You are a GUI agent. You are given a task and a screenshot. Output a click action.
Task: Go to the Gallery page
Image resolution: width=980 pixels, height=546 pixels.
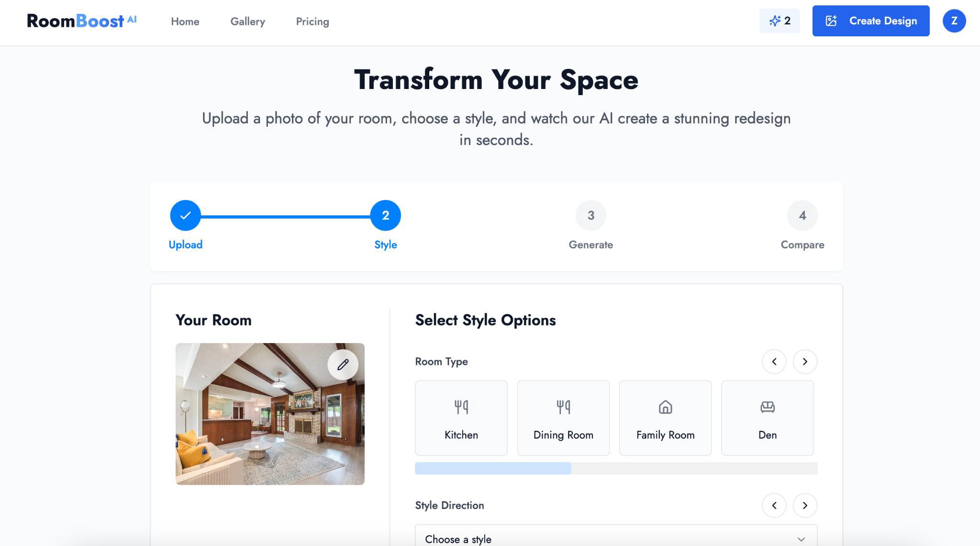247,22
